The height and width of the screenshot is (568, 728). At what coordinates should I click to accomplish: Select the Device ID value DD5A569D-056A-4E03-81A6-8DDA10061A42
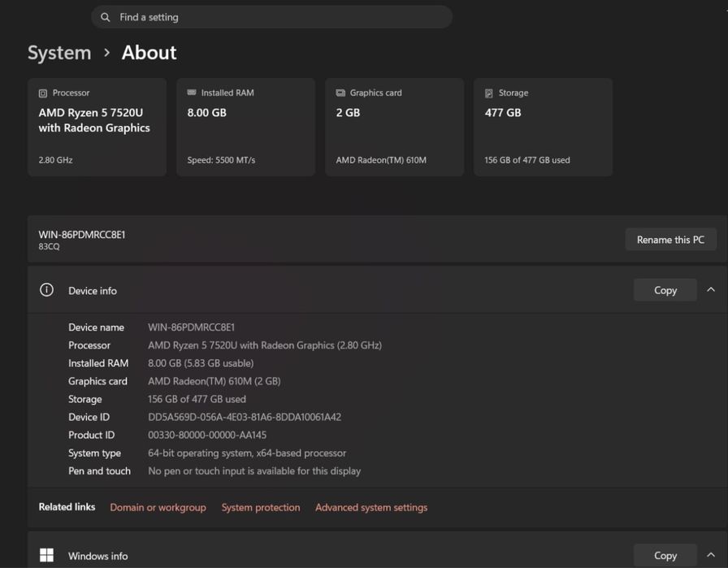[x=245, y=417]
